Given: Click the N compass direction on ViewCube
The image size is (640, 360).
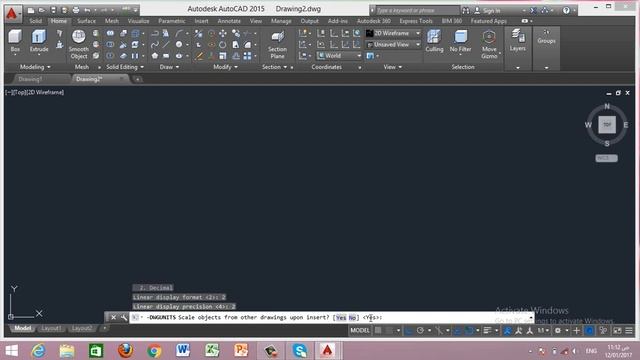Looking at the screenshot, I should pos(607,106).
